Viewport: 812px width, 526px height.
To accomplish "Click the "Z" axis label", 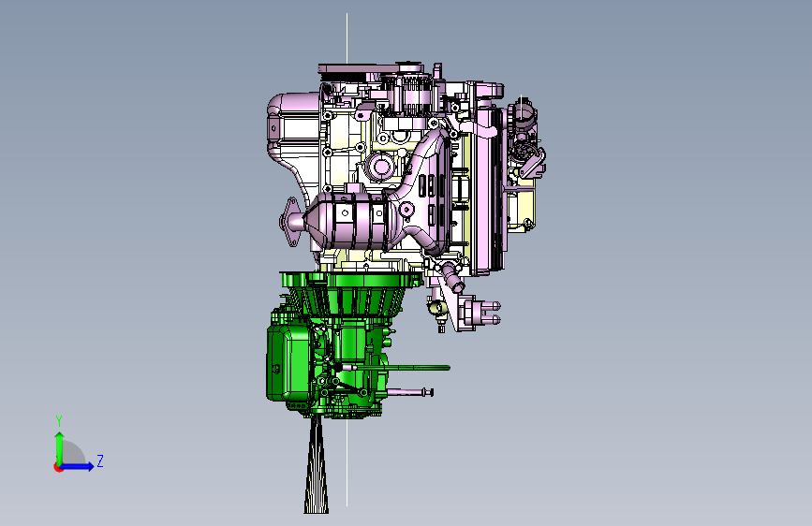I will click(x=100, y=460).
